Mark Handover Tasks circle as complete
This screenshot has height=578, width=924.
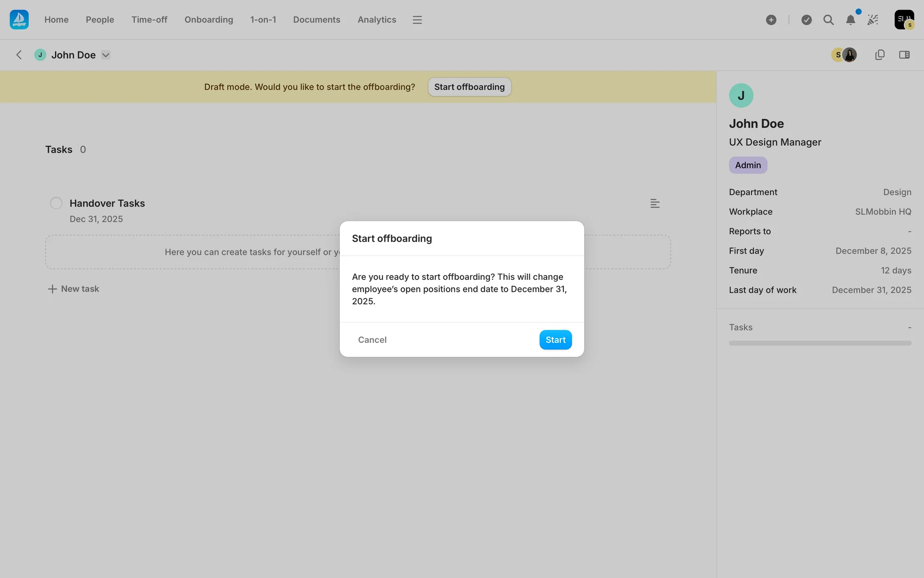click(56, 203)
